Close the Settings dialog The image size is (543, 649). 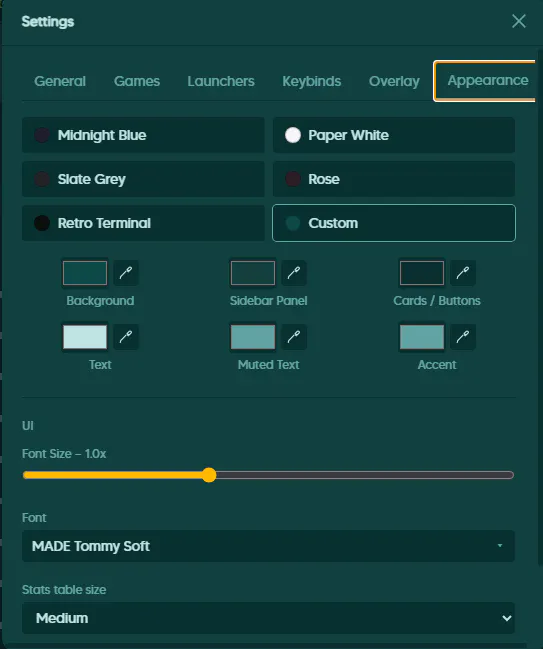coord(519,21)
